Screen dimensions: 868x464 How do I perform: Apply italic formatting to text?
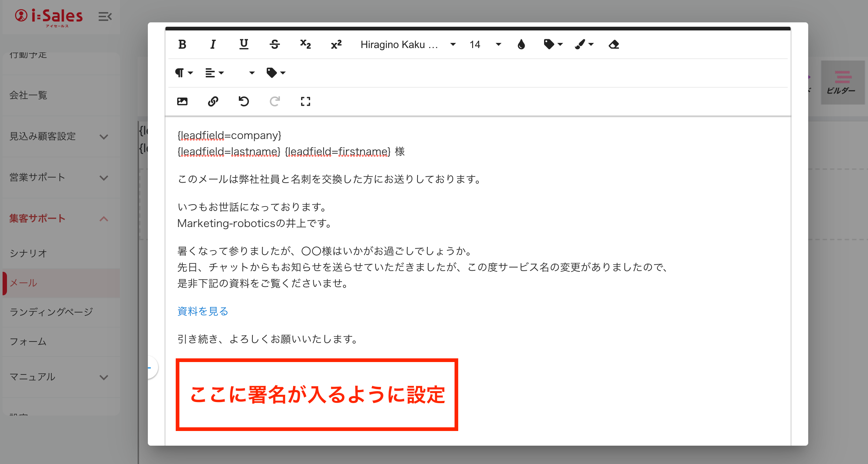point(213,44)
